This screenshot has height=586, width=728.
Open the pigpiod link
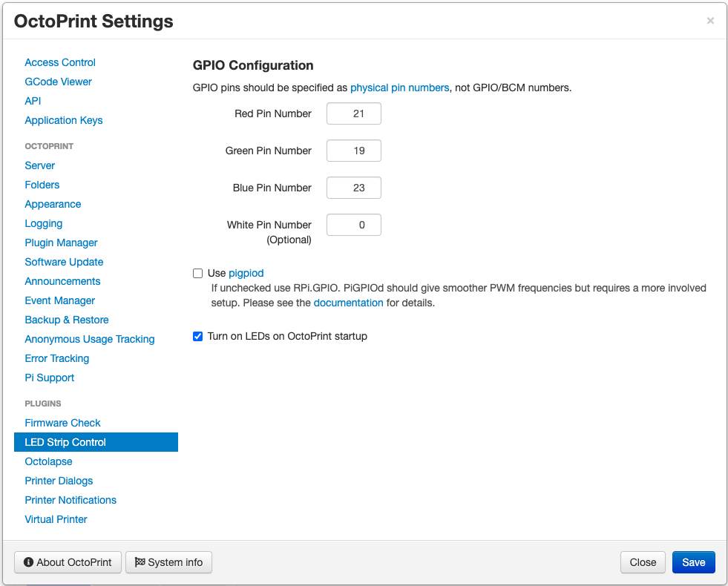[x=246, y=273]
